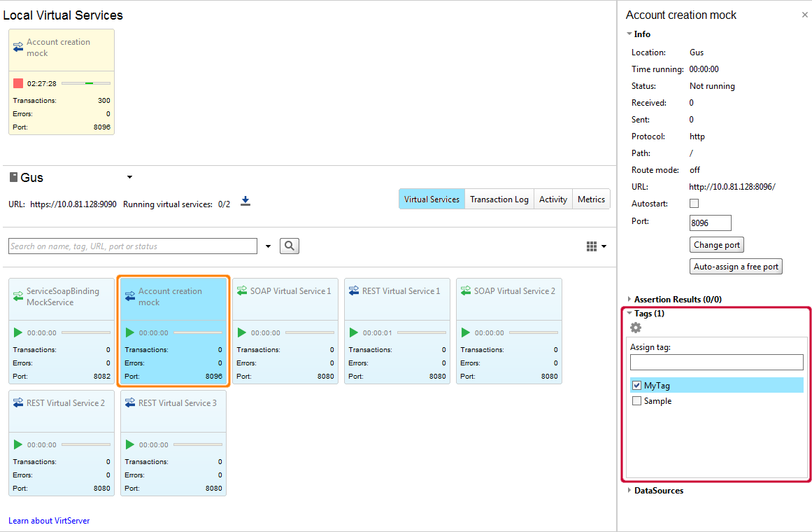Click inside the Assign tag input field
The image size is (812, 532).
pos(716,361)
